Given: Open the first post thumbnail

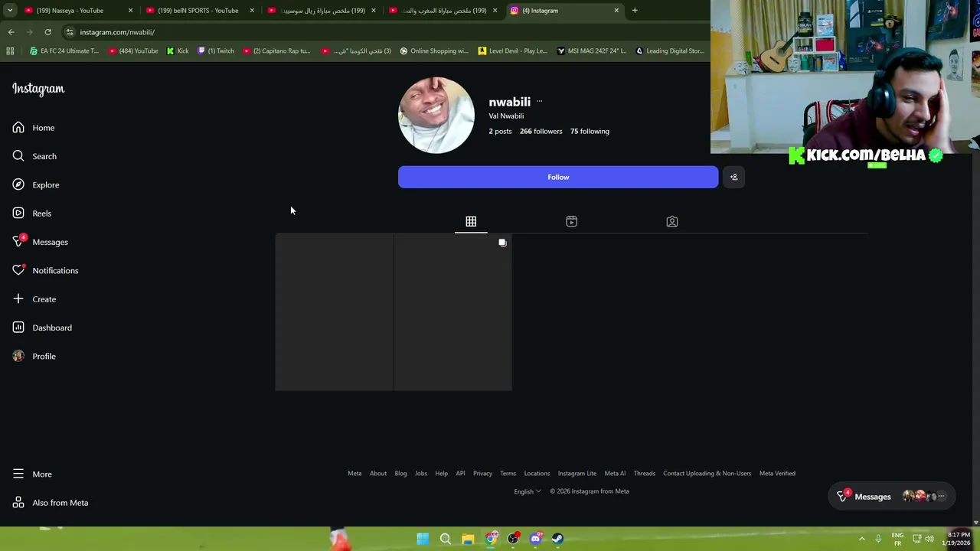Looking at the screenshot, I should [x=334, y=312].
